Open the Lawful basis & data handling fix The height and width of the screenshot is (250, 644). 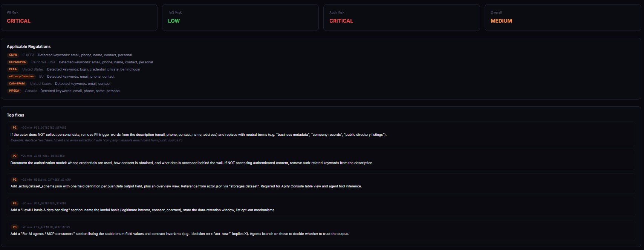coord(143,210)
